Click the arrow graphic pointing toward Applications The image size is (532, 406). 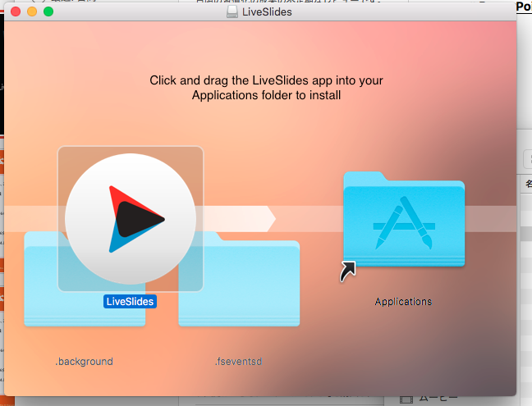click(x=239, y=219)
